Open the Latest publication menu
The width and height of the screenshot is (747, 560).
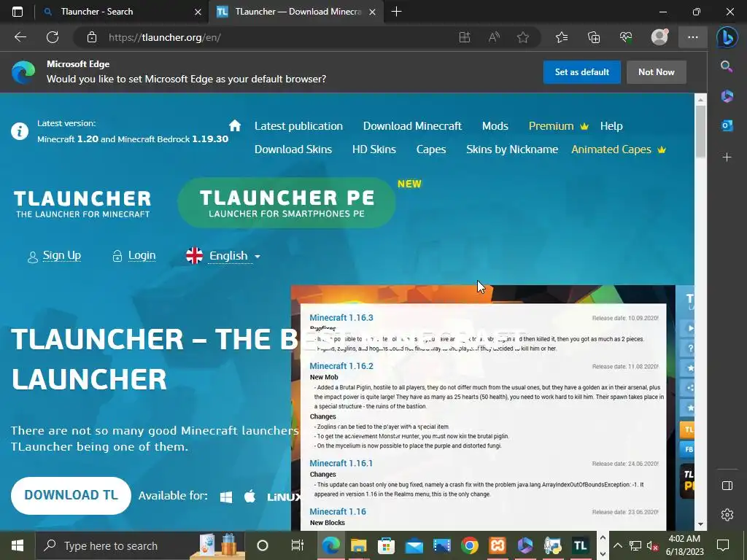[x=298, y=125]
